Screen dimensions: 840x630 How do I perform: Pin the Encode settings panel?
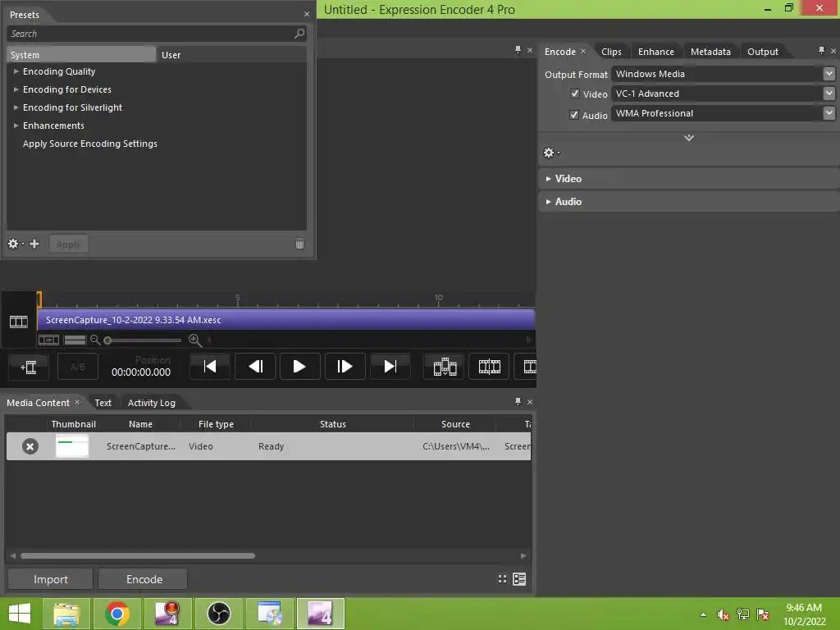click(x=821, y=50)
